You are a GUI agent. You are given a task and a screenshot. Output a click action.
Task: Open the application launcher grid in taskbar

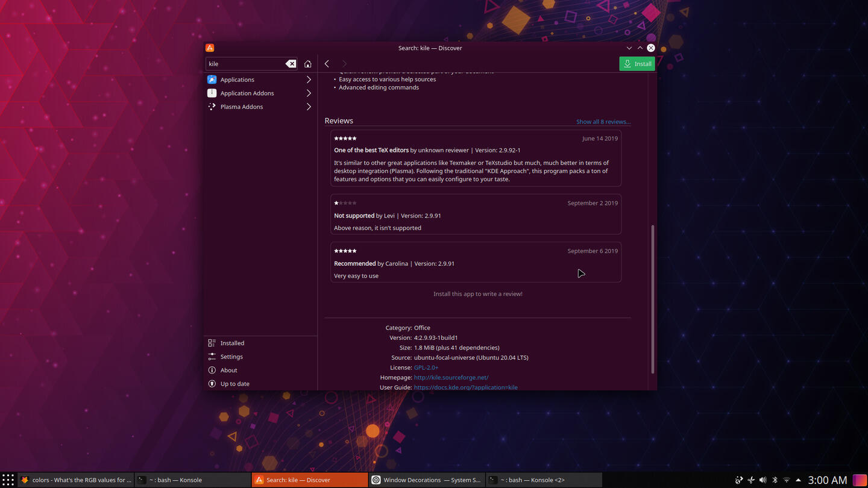[8, 480]
